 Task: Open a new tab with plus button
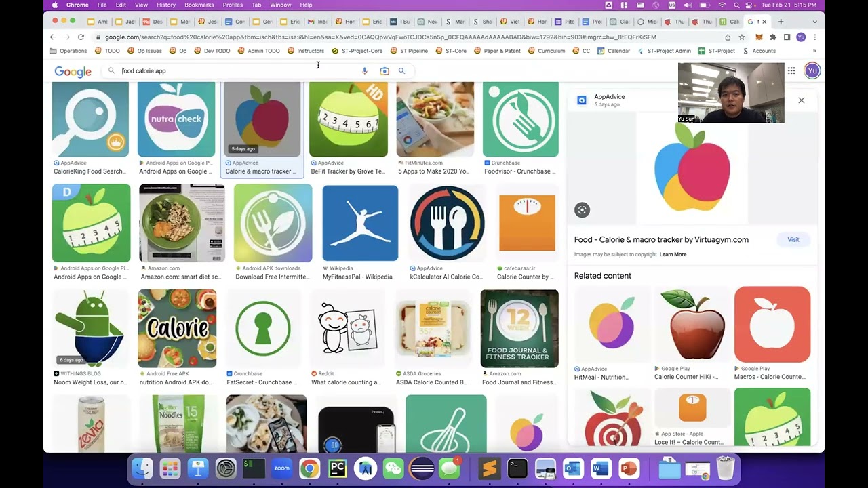(781, 22)
